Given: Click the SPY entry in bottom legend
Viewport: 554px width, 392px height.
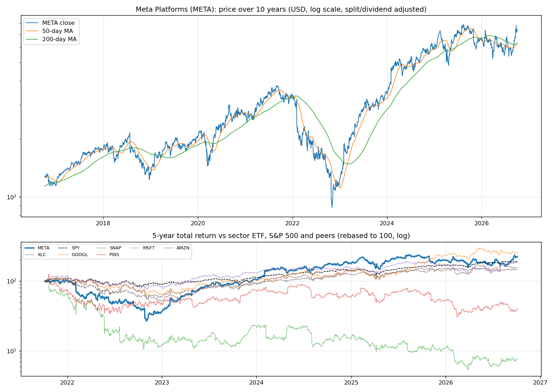Looking at the screenshot, I should tap(69, 248).
